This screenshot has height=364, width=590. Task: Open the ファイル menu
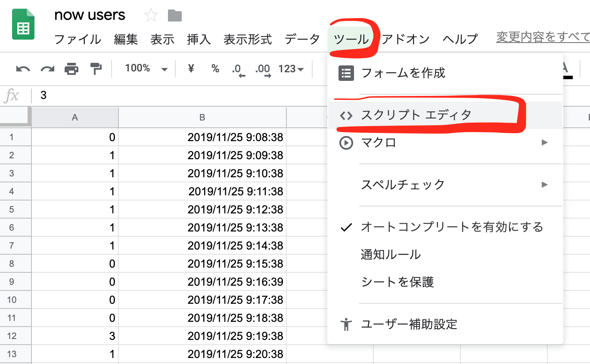[78, 40]
